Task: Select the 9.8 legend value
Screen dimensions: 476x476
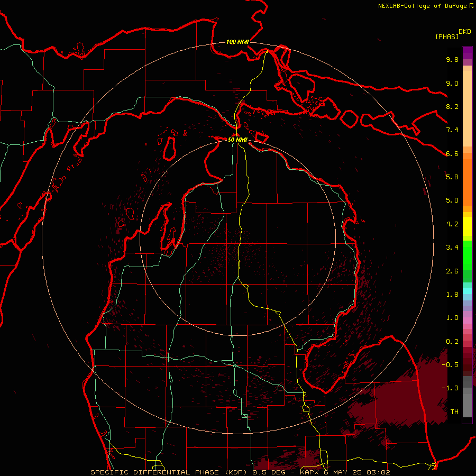Action: coord(452,60)
